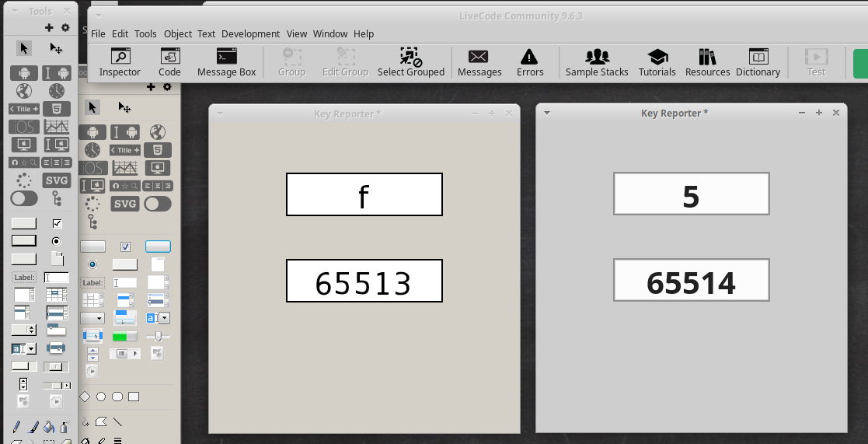The width and height of the screenshot is (868, 444).
Task: Click Select Grouped in the toolbar
Action: coord(411,62)
